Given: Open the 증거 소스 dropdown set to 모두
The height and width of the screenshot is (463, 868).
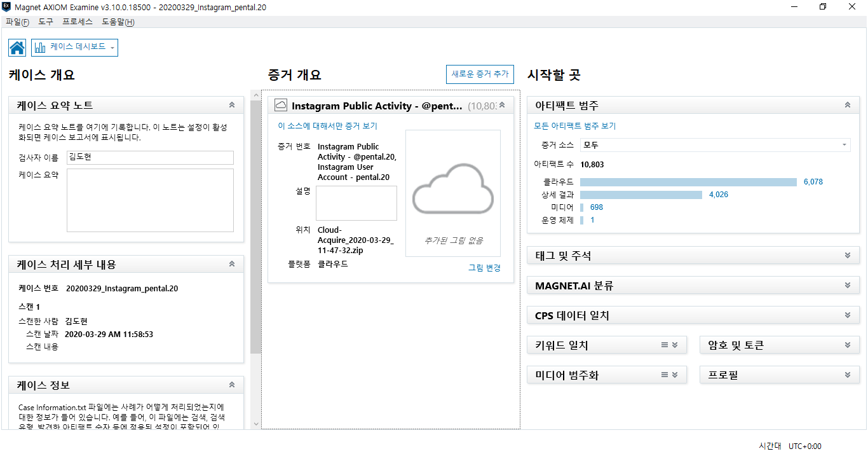Looking at the screenshot, I should pos(715,145).
